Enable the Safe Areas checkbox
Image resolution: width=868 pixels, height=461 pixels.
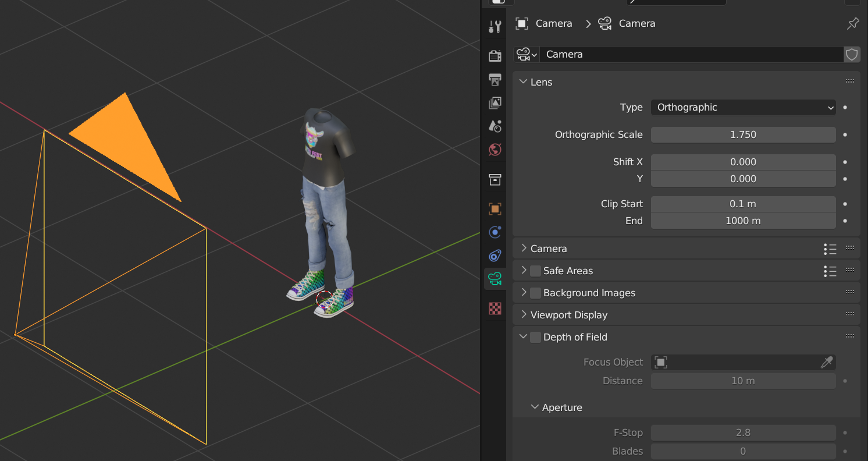535,271
